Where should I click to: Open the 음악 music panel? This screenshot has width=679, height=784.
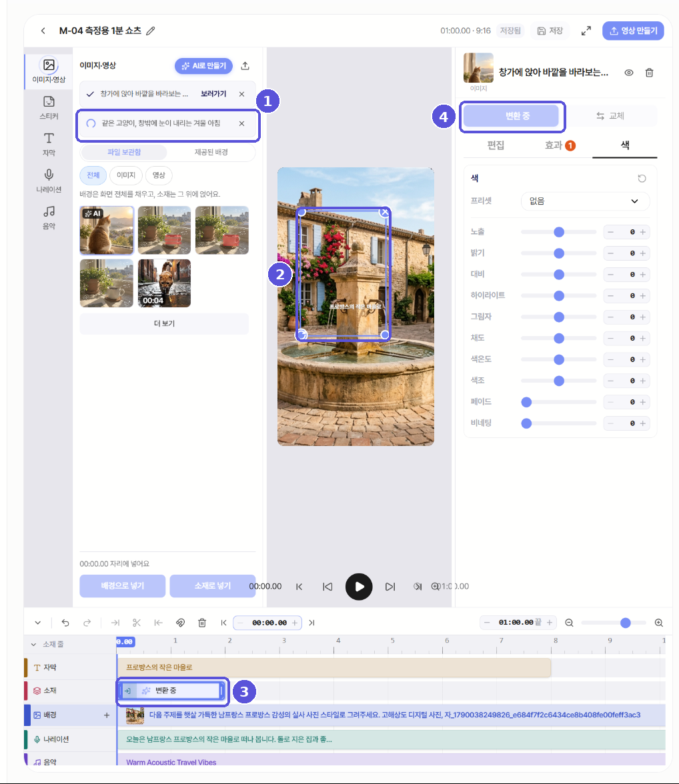[x=49, y=217]
